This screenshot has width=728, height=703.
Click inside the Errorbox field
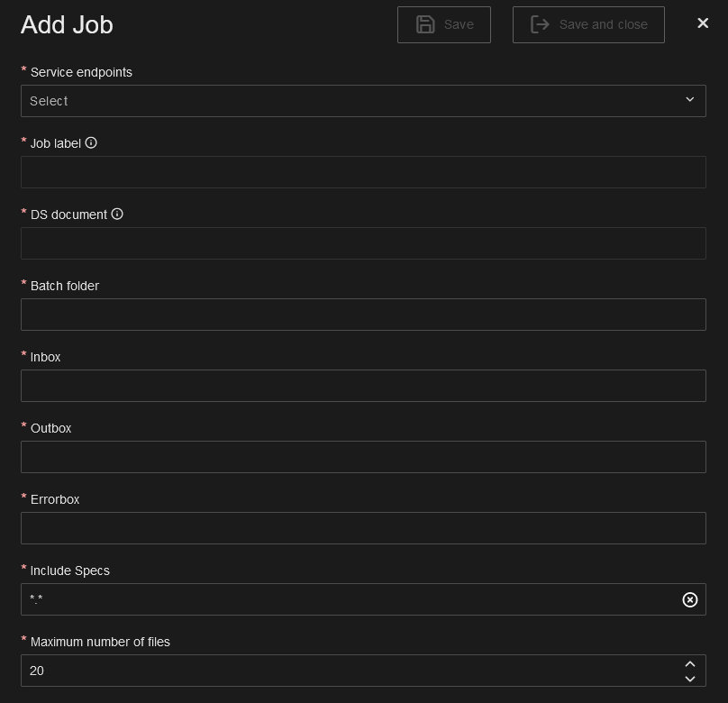[363, 528]
